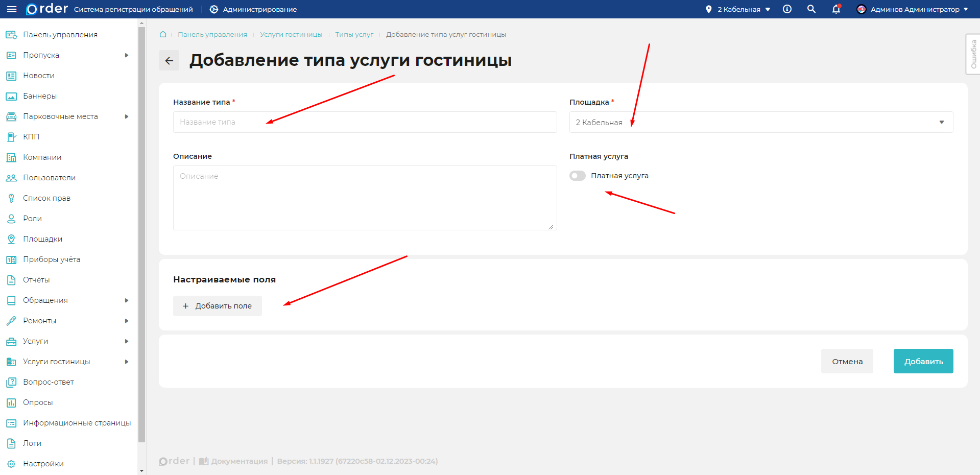Image resolution: width=980 pixels, height=475 pixels.
Task: Go to Типы услуг via breadcrumb
Action: coord(354,34)
